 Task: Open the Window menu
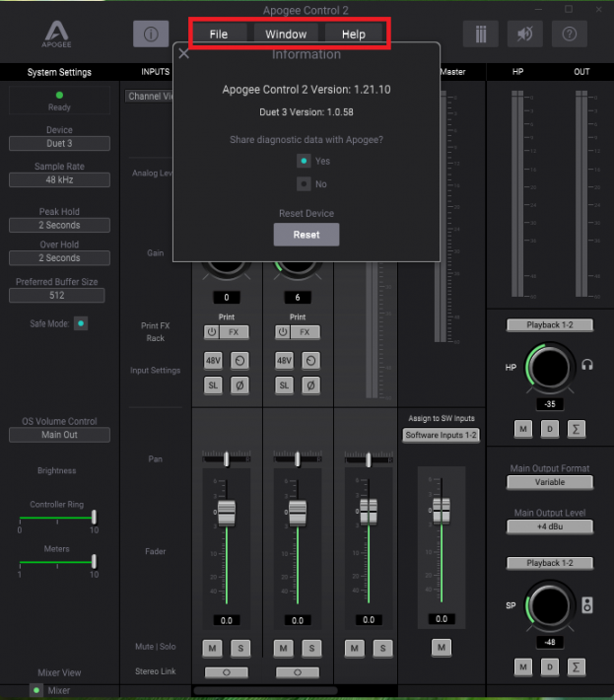point(286,35)
